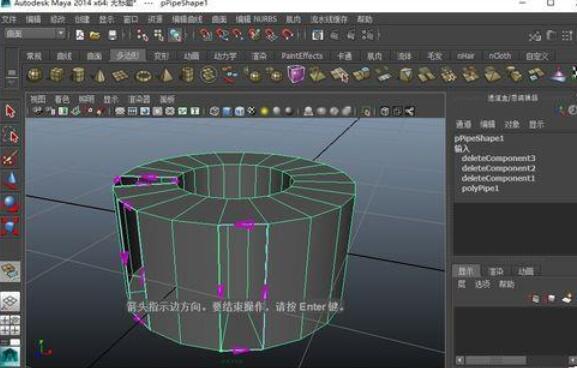Select by object type mode icon

[x=159, y=35]
